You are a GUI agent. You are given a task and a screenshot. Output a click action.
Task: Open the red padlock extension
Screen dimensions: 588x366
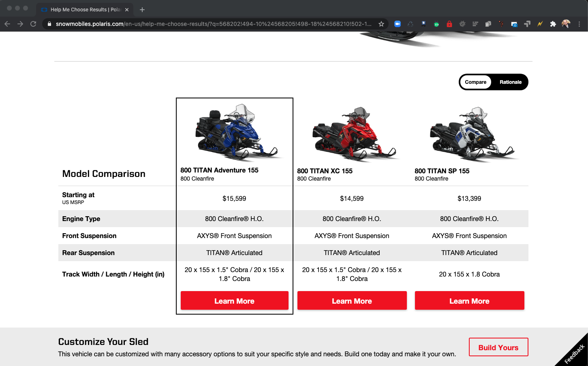449,24
